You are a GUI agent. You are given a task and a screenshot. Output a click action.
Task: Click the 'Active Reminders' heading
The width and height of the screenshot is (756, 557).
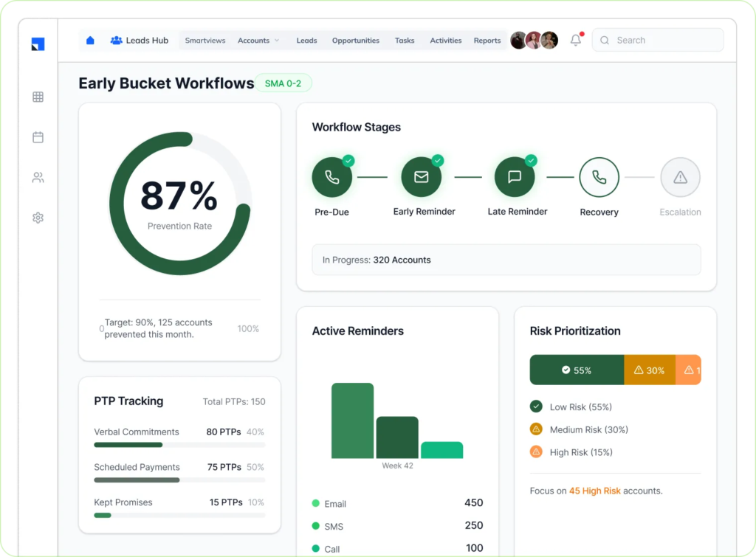coord(358,331)
